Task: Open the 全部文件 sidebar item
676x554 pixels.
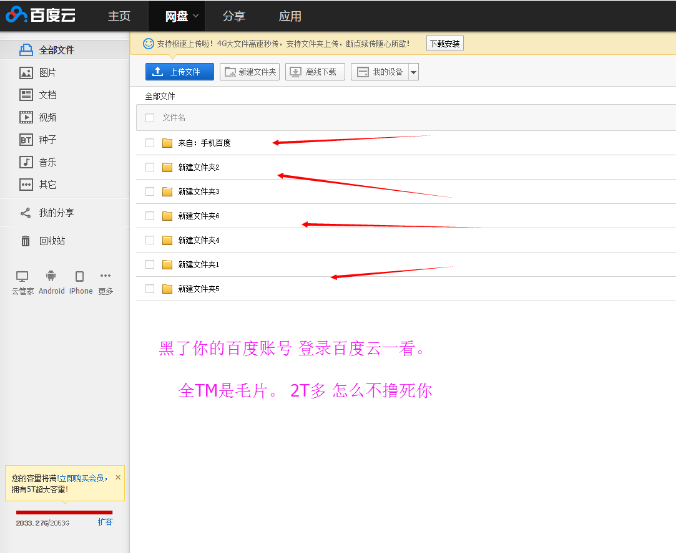Action: tap(65, 50)
